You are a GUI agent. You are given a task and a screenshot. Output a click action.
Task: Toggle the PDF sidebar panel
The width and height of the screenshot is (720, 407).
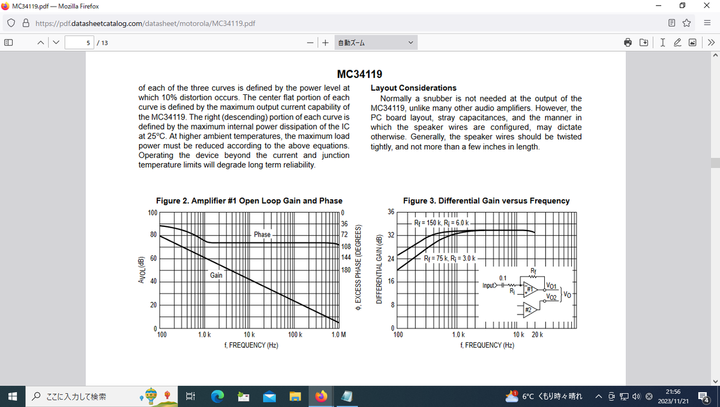(9, 43)
